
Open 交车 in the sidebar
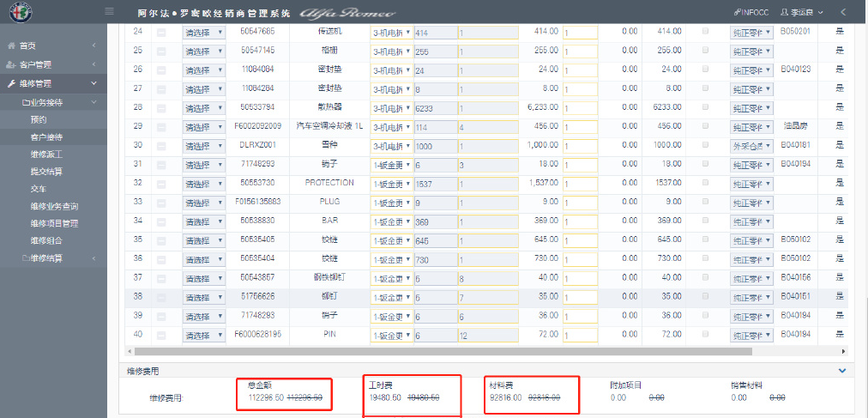39,189
